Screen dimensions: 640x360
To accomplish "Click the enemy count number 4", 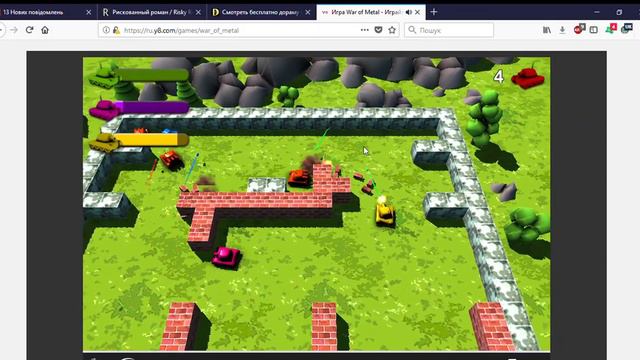I will click(498, 76).
